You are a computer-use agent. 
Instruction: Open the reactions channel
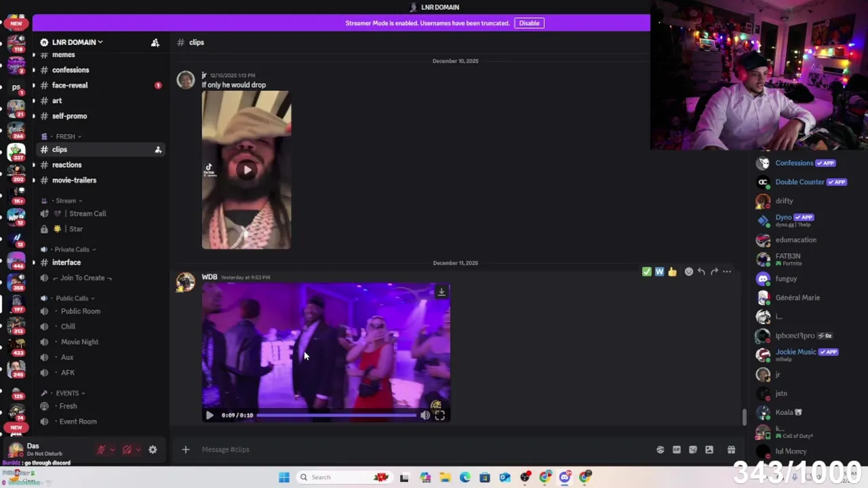(x=66, y=165)
